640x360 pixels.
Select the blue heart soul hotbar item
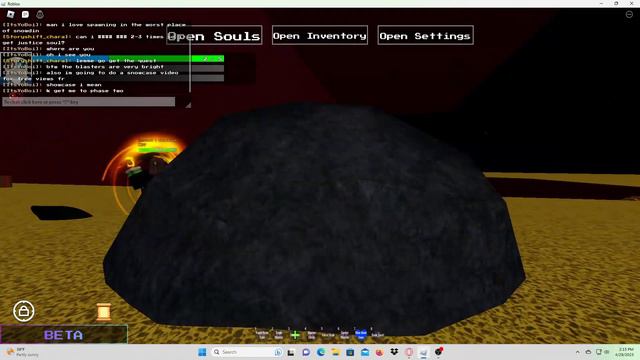tap(361, 335)
